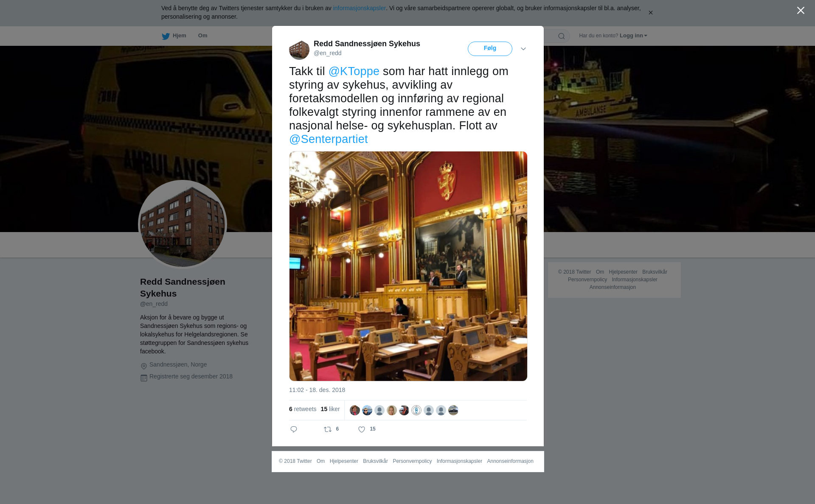Viewport: 815px width, 504px height.
Task: Open the informasjonskapsler link in the cookie banner
Action: point(359,8)
